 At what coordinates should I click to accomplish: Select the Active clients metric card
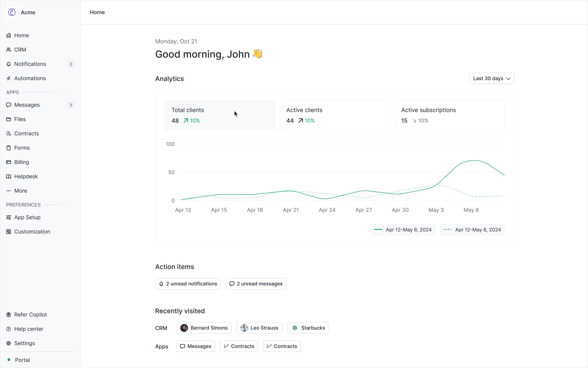(x=334, y=115)
